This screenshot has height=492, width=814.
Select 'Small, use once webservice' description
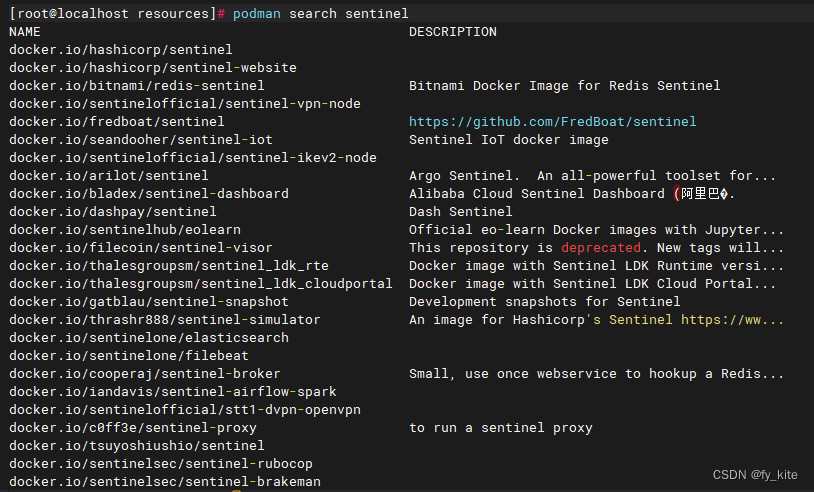596,374
